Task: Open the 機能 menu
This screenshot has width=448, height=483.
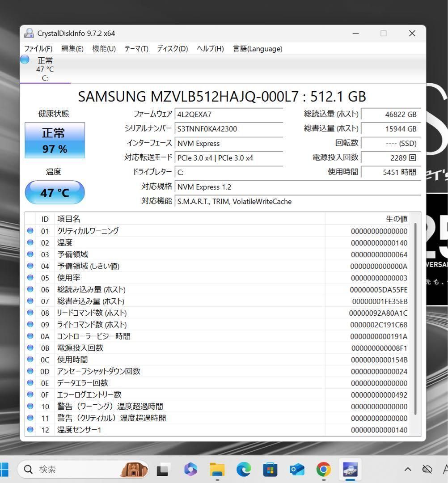Action: tap(103, 49)
